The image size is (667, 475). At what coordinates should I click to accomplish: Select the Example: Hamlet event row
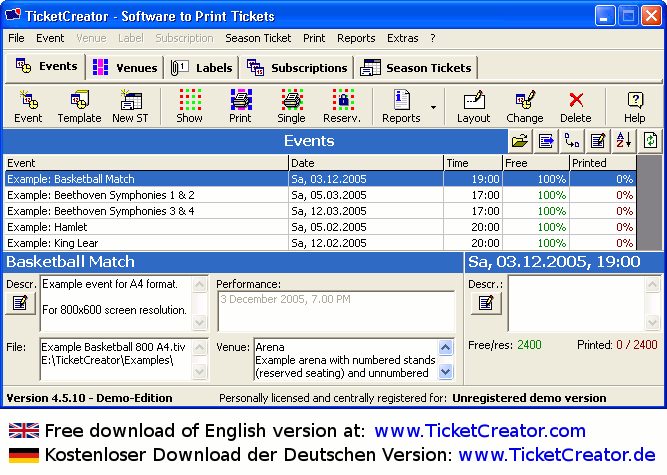click(x=146, y=227)
